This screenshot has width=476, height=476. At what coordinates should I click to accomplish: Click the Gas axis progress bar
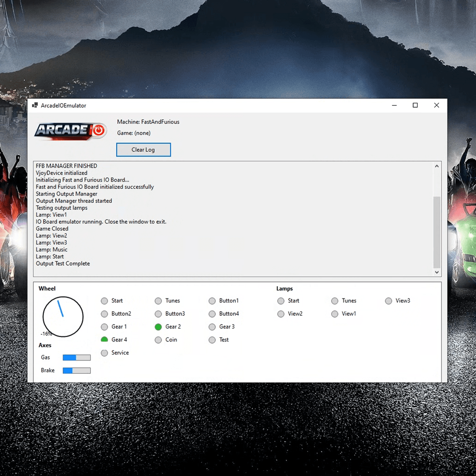[77, 357]
